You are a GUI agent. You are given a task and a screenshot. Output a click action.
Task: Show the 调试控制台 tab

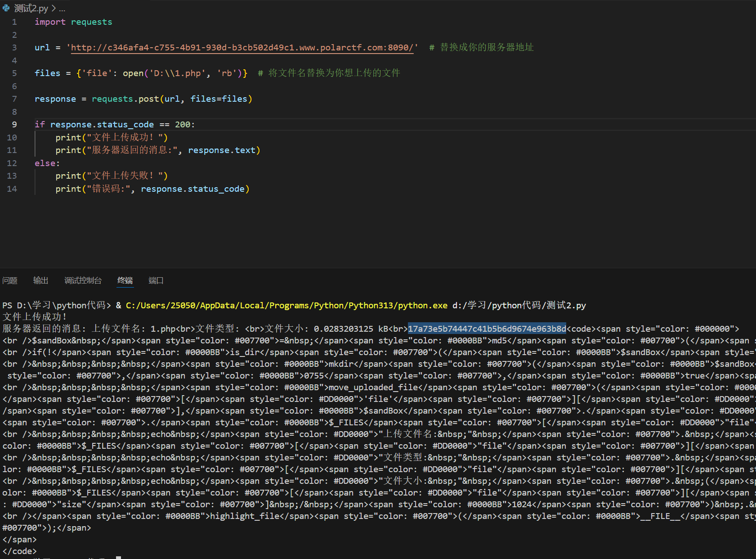tap(83, 280)
